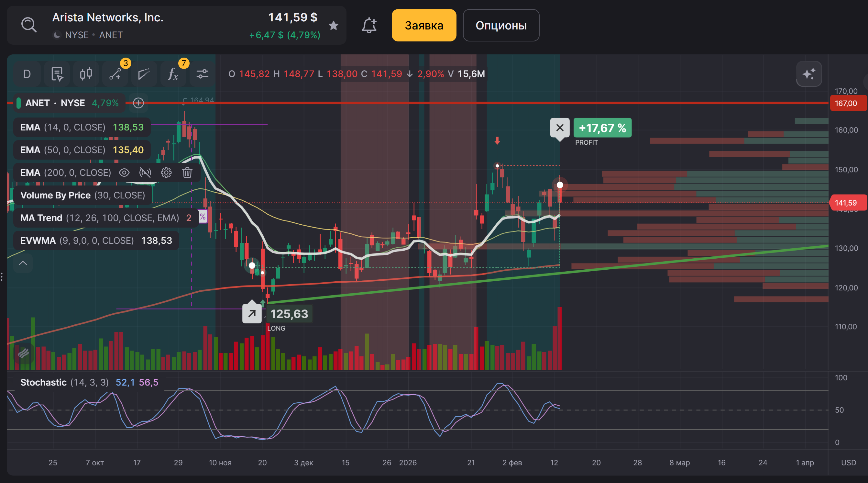Open the fx indicators list
868x483 pixels.
[173, 74]
